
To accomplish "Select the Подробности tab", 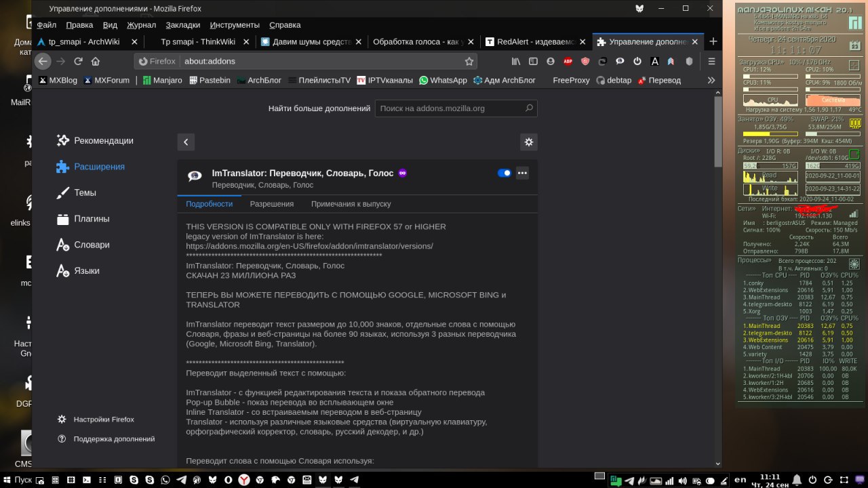I will click(210, 204).
